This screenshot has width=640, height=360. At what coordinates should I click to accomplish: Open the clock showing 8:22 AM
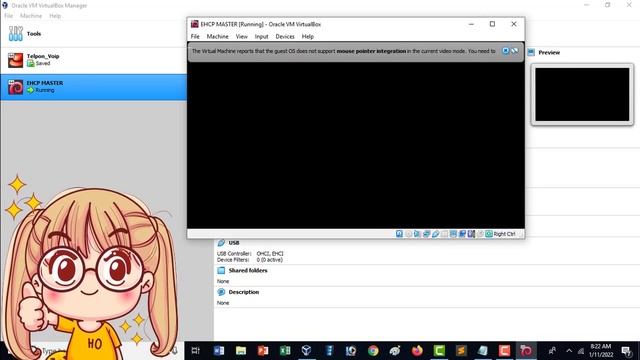point(601,351)
